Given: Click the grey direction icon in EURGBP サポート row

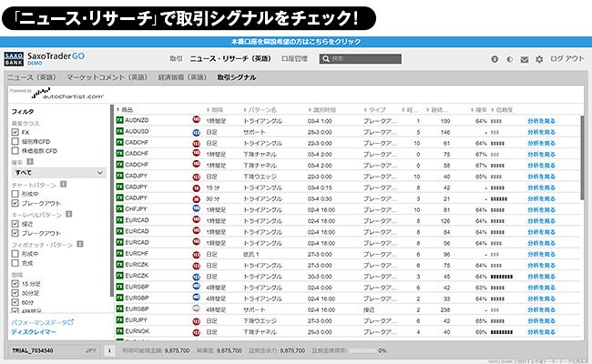Looking at the screenshot, I should [x=196, y=308].
